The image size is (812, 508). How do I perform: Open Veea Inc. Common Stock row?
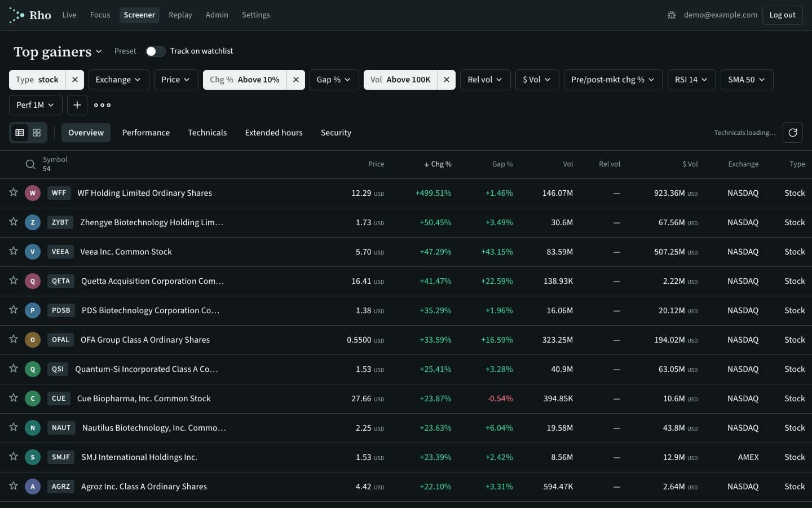pos(406,252)
